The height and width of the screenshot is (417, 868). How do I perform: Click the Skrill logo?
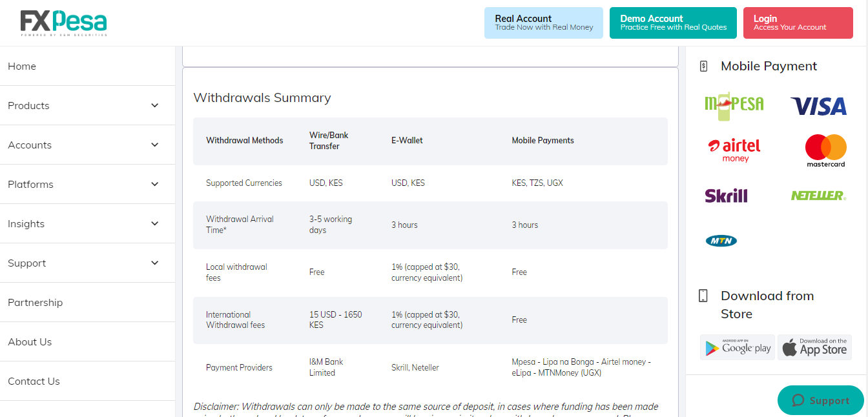click(x=726, y=196)
